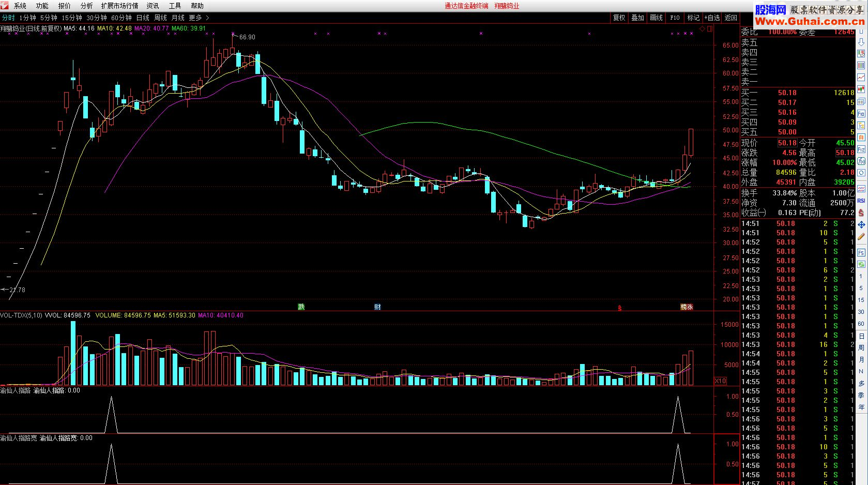Click the F12 sidebar icon
This screenshot has height=485, width=868.
(x=861, y=149)
